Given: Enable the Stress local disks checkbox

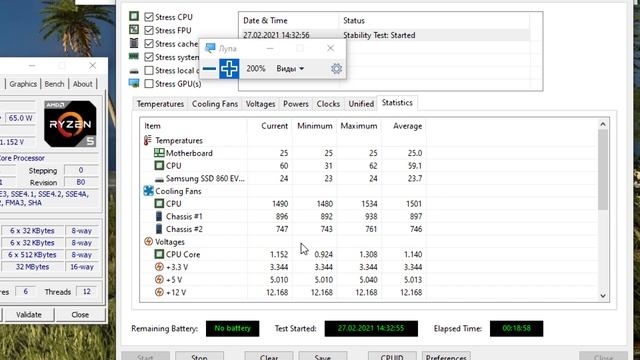Looking at the screenshot, I should (x=149, y=70).
